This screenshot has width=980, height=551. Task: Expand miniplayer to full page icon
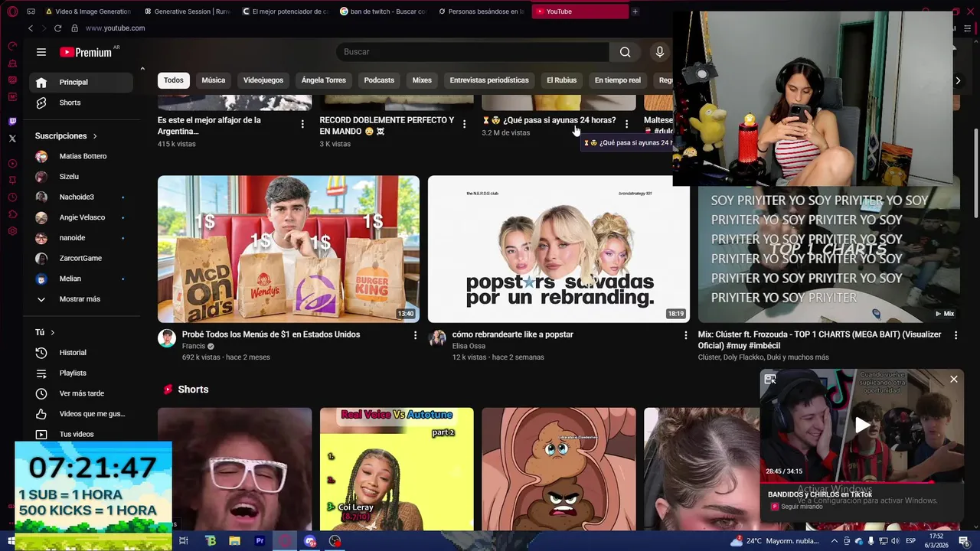click(770, 379)
